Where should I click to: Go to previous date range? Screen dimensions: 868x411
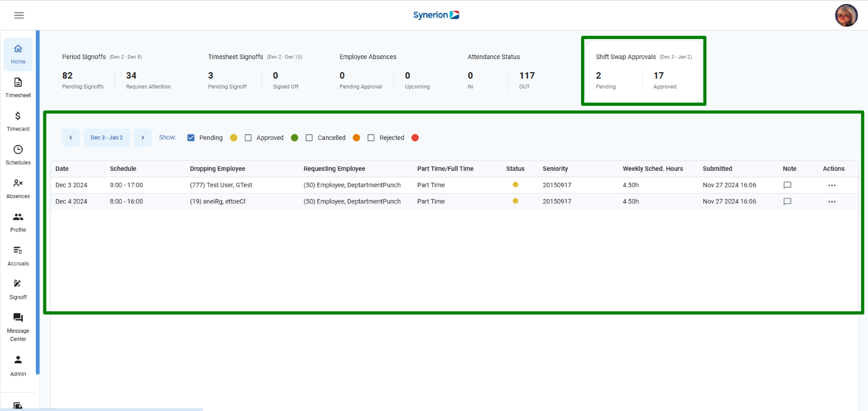click(x=71, y=138)
